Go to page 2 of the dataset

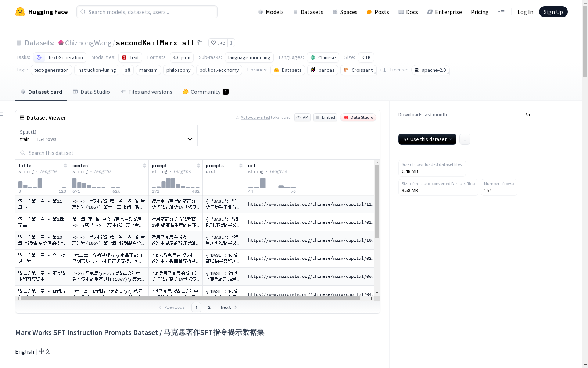(x=209, y=307)
